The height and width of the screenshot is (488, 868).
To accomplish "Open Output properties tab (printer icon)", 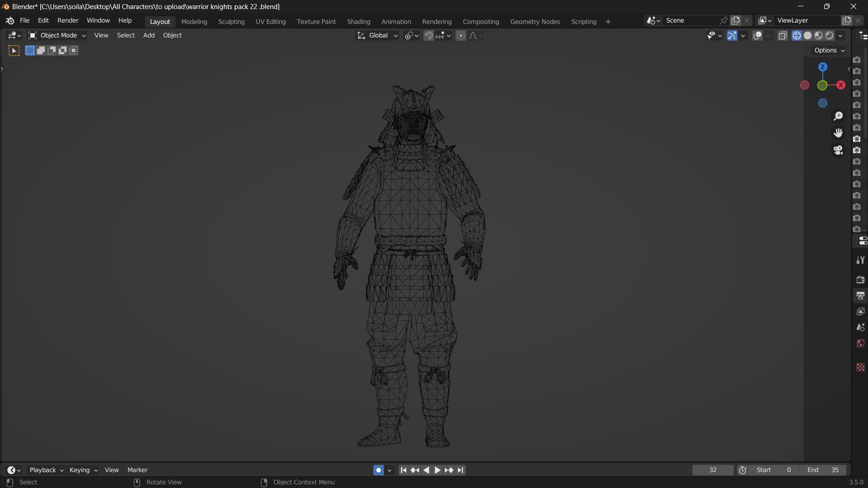I will 860,296.
